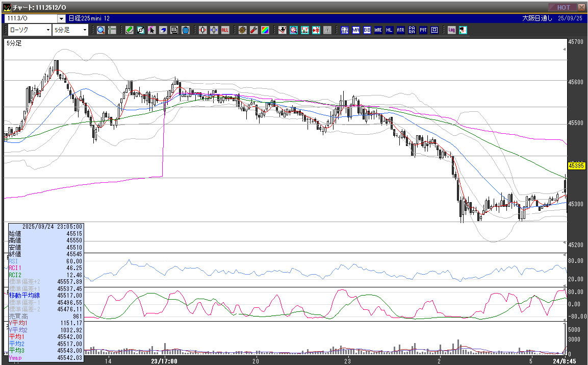This screenshot has width=588, height=365.
Task: Click the HL indicator button
Action: 389,30
